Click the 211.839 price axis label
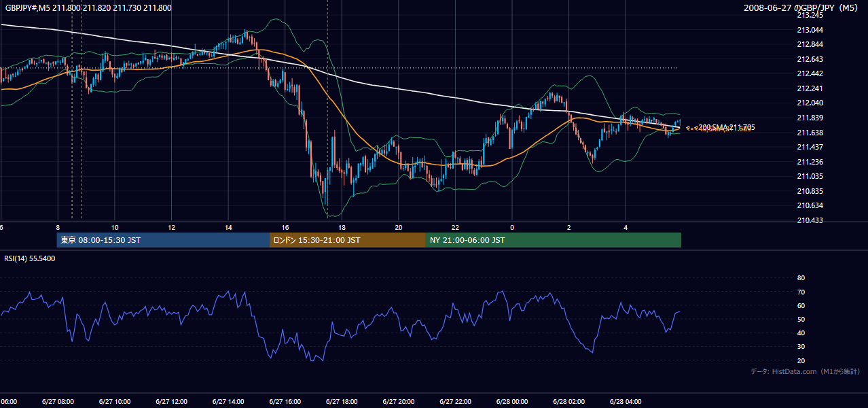 [x=810, y=118]
